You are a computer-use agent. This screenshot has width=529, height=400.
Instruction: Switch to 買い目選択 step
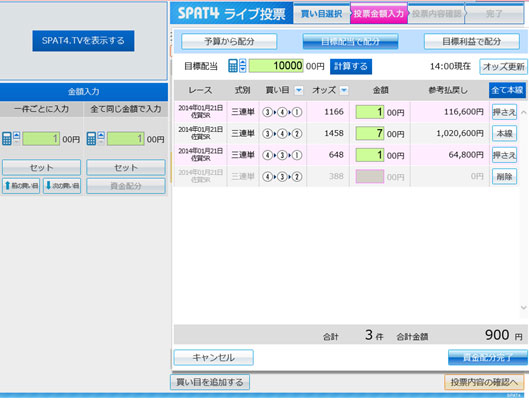pos(322,14)
